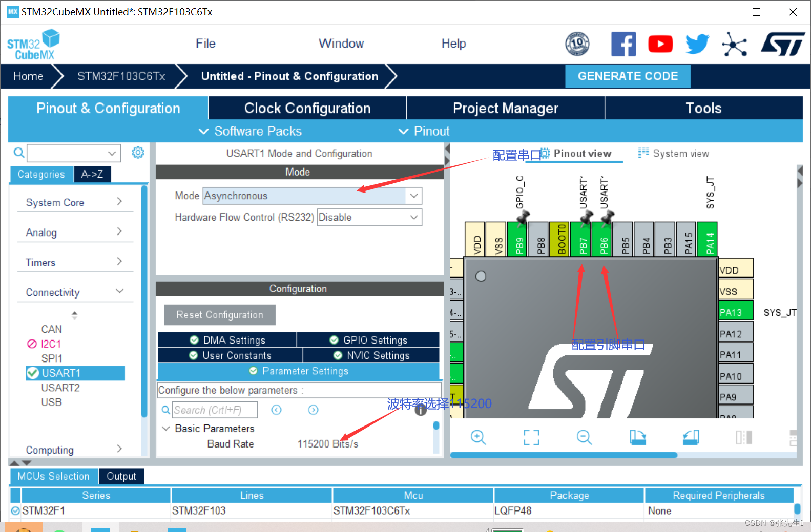Expand the Pinout dropdown menu

click(x=424, y=131)
